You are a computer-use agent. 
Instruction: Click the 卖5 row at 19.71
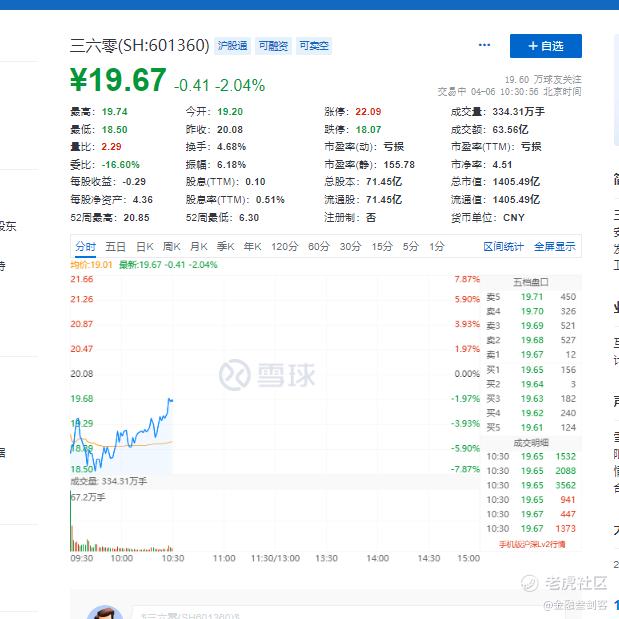click(531, 297)
